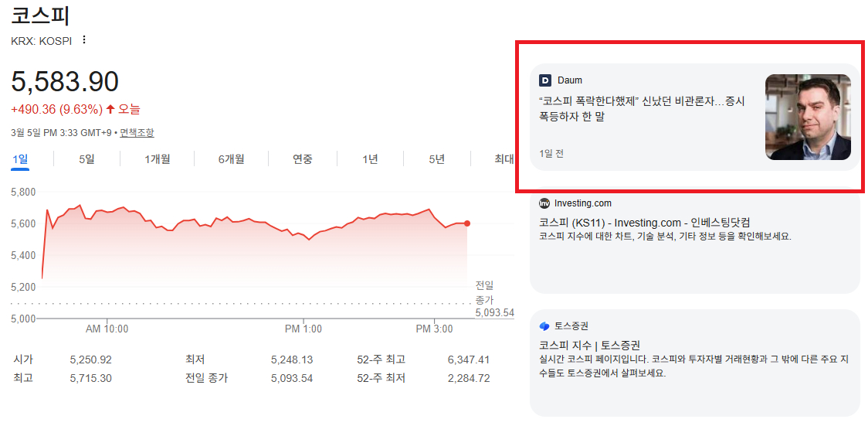Image resolution: width=868 pixels, height=426 pixels.
Task: Click the red endpoint dot on chart
Action: (x=467, y=223)
